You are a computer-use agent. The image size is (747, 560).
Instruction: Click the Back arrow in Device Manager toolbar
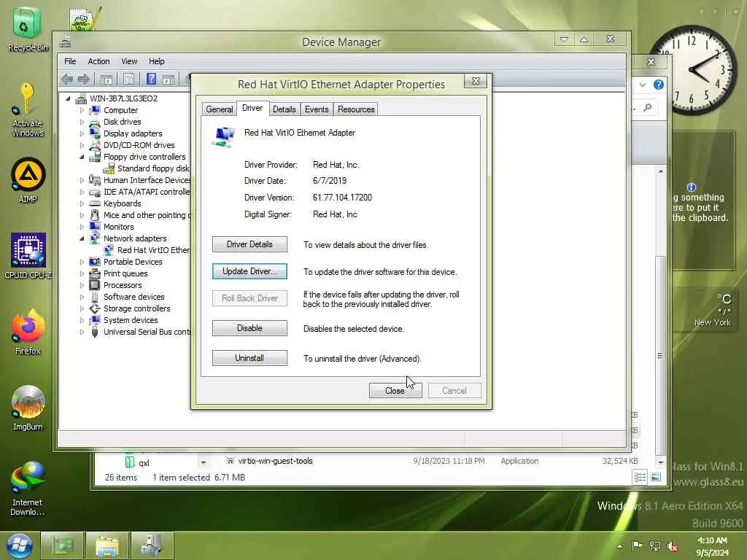tap(67, 79)
